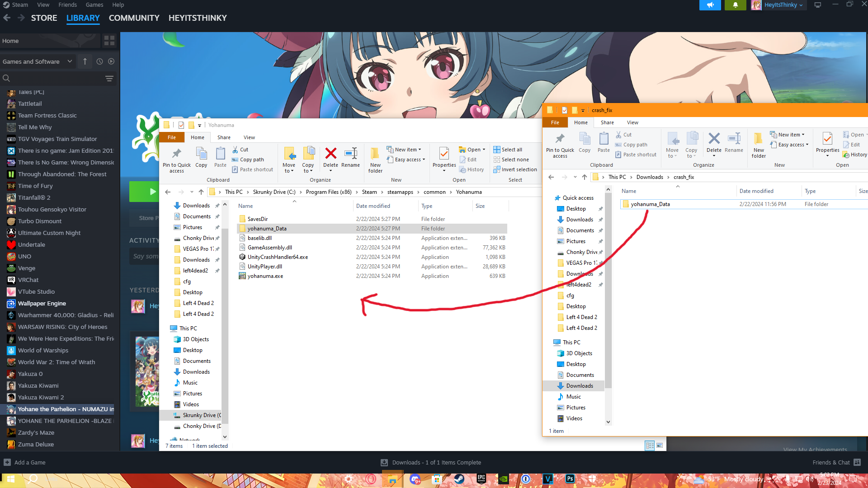
Task: Click Add a Game at bottom left
Action: coord(25,462)
